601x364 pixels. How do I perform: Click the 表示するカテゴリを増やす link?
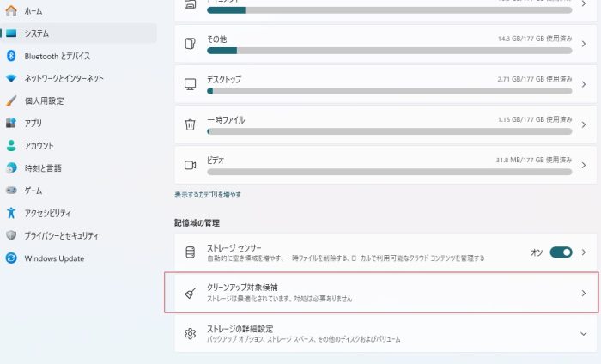coord(208,195)
